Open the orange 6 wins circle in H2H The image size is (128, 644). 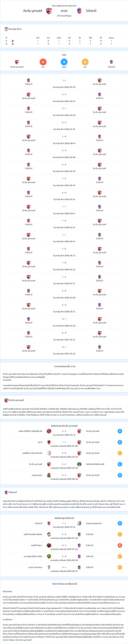[43, 62]
